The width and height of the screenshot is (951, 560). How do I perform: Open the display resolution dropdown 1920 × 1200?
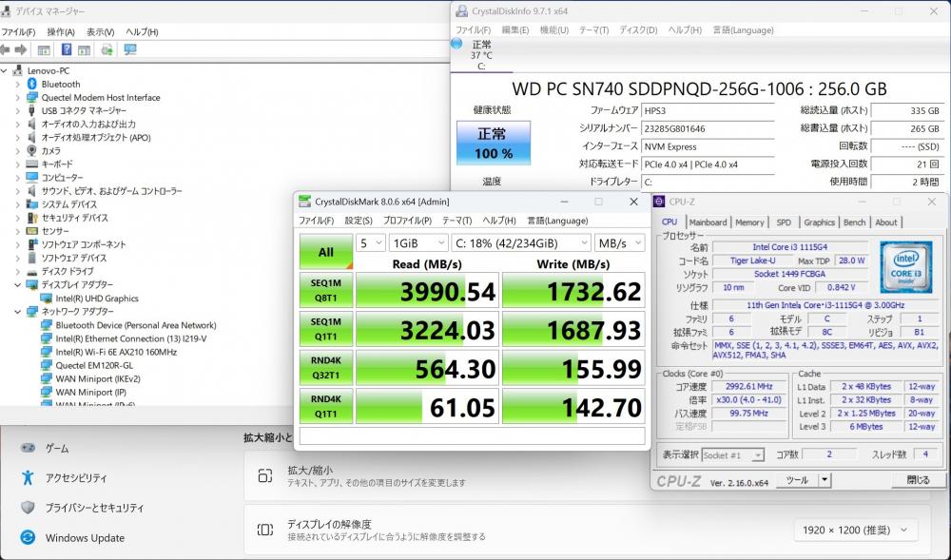coord(855,531)
